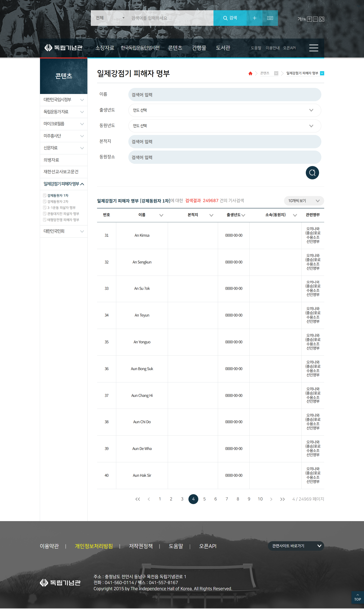Go to results page 7
The height and width of the screenshot is (609, 364).
[227, 499]
